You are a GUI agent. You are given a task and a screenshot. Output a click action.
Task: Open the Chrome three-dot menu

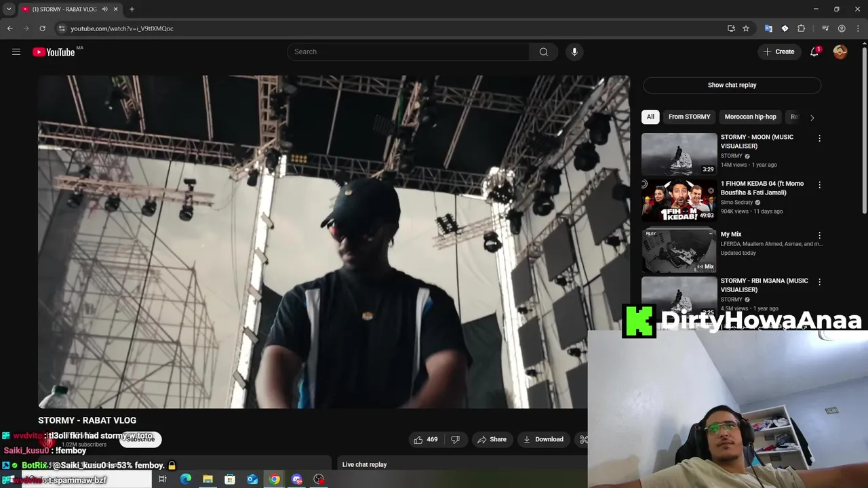point(858,28)
